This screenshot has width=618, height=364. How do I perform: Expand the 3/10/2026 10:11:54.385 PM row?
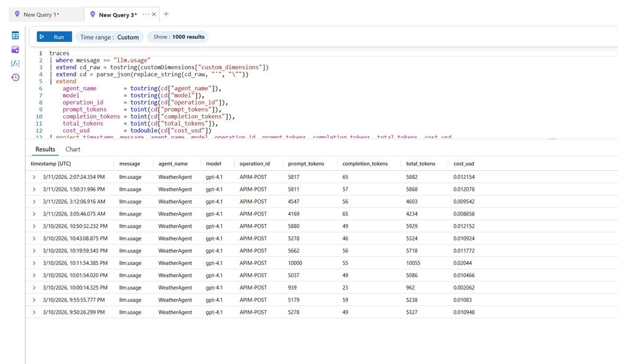coord(34,263)
